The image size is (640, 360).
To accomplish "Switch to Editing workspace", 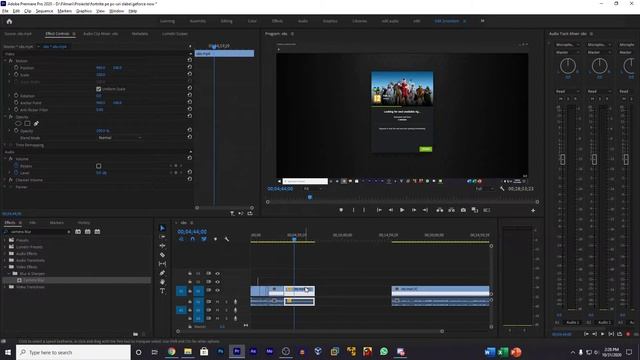I will click(227, 21).
